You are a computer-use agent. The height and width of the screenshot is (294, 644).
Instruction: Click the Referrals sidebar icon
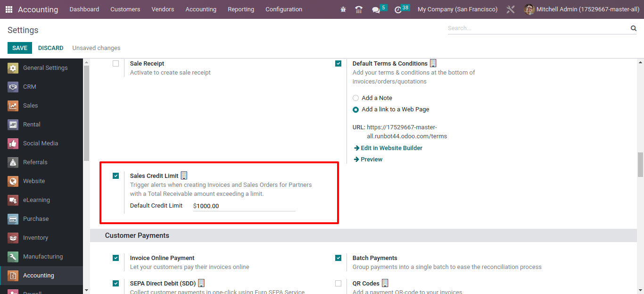(13, 162)
